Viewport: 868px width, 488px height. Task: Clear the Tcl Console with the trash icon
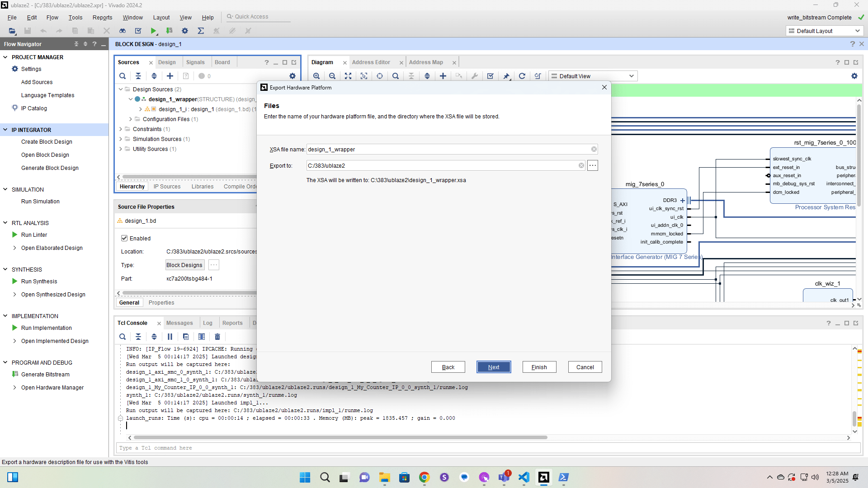tap(217, 337)
